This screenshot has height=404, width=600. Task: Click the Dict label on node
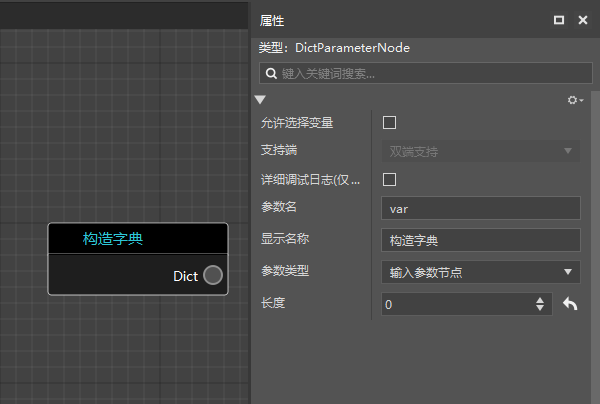pyautogui.click(x=186, y=276)
